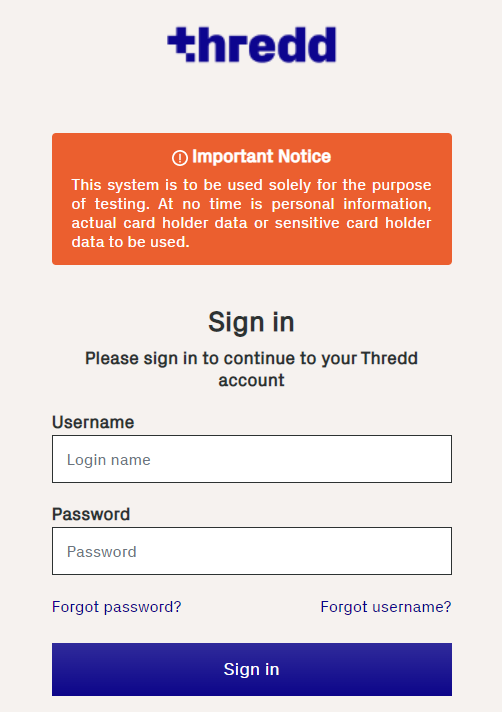Image resolution: width=502 pixels, height=712 pixels.
Task: Click the Password label above the field
Action: tap(91, 514)
